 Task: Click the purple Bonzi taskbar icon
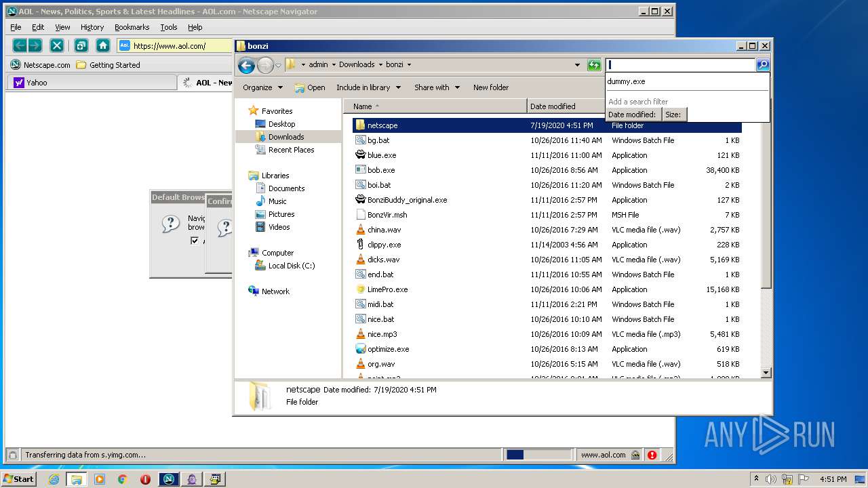point(192,479)
